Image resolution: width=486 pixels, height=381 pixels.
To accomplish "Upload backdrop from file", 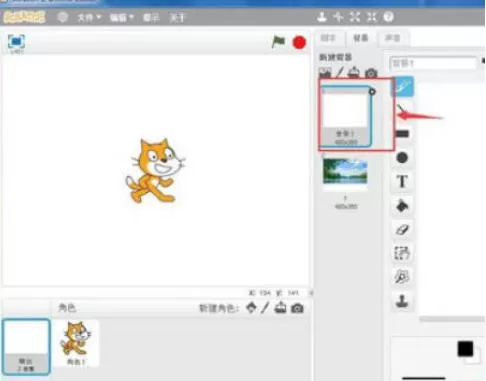I will point(354,72).
